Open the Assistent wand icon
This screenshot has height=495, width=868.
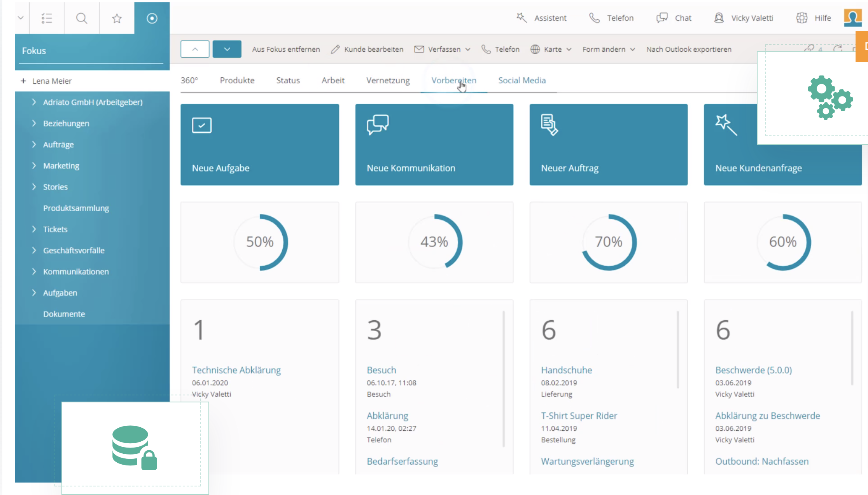(x=521, y=18)
